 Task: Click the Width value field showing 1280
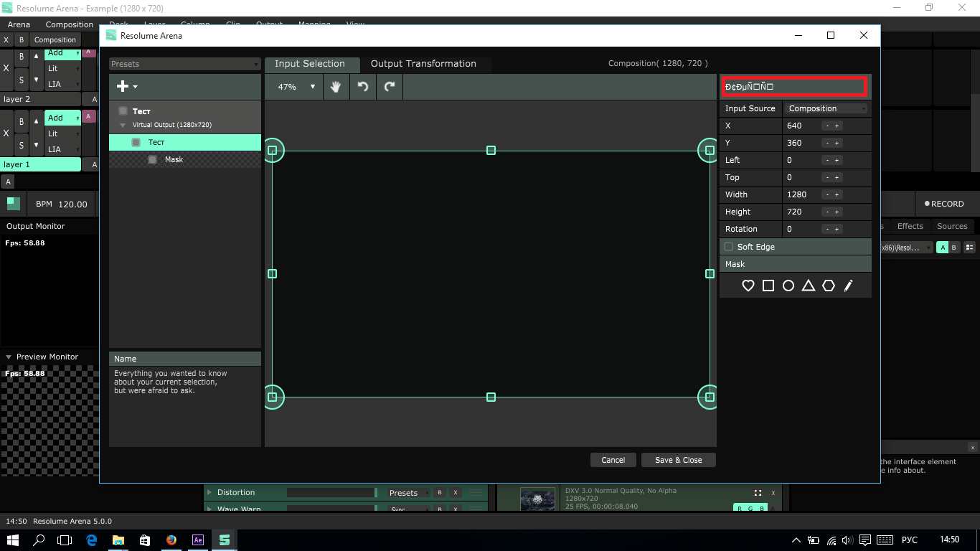pos(800,194)
